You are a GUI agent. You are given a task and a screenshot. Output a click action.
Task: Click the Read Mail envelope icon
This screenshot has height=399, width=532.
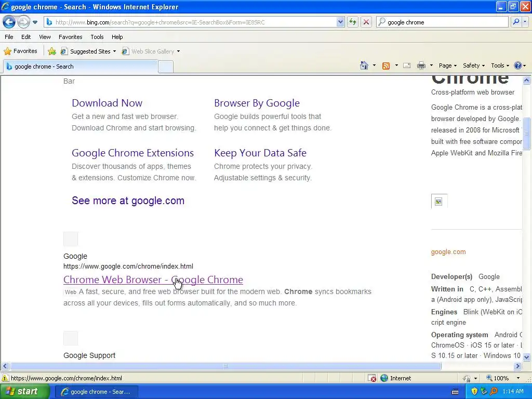click(407, 66)
